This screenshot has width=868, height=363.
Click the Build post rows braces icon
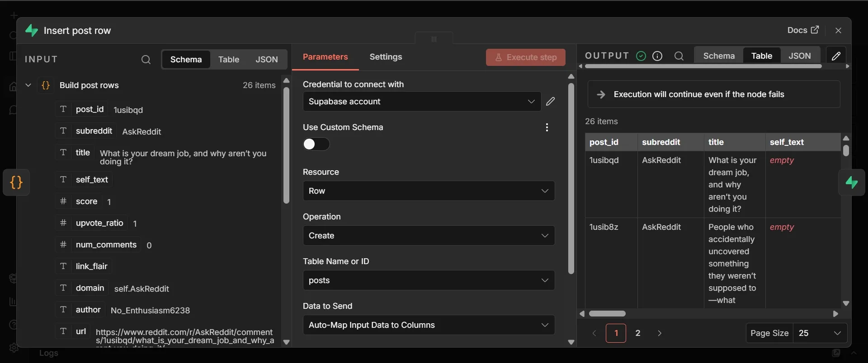[46, 85]
